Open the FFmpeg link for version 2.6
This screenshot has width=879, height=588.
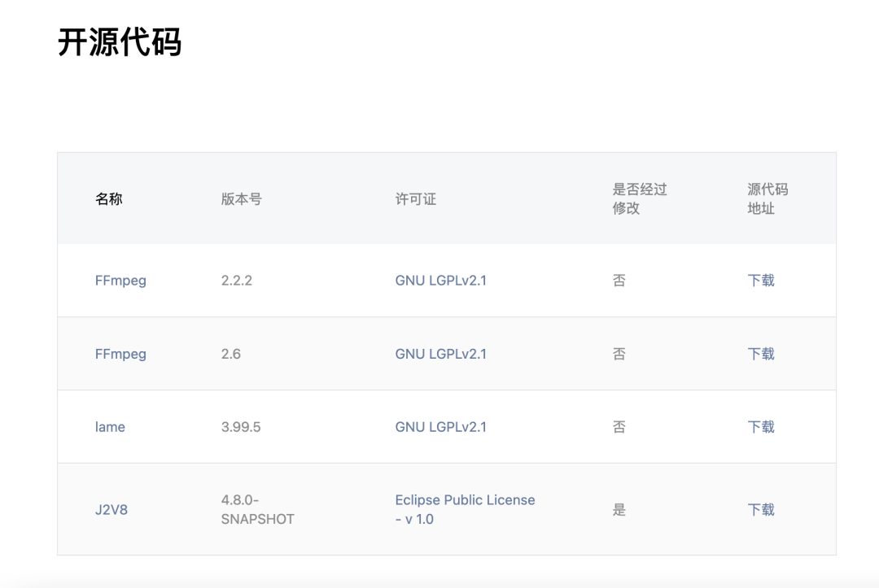(x=120, y=354)
